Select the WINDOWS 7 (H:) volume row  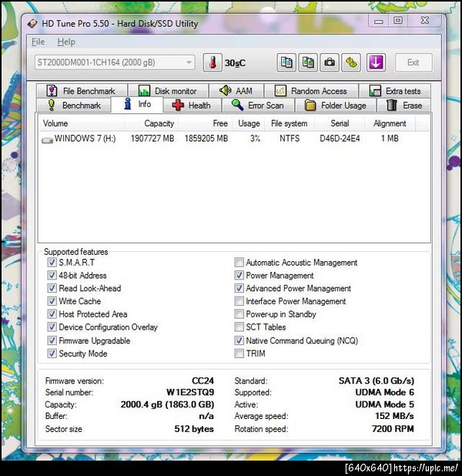(234, 139)
